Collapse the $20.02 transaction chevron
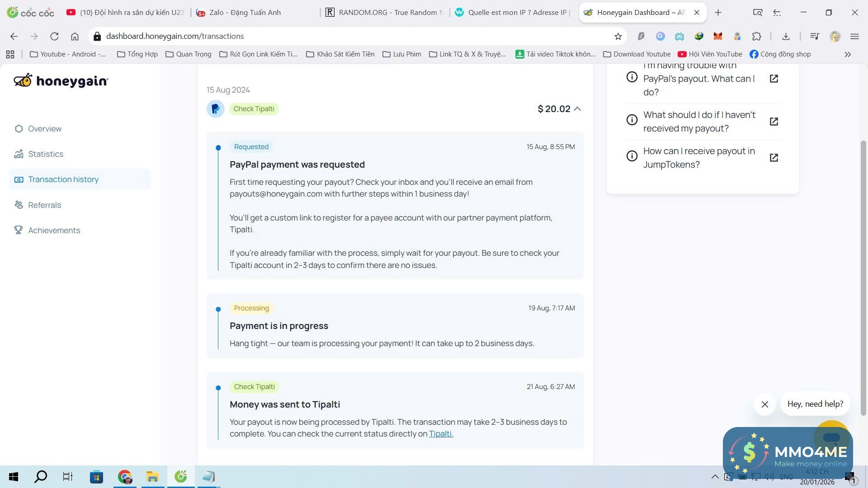 click(x=577, y=109)
